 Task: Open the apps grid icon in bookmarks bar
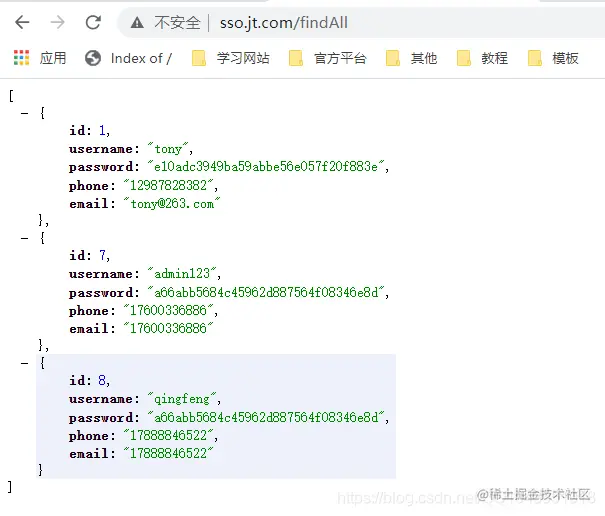pos(21,58)
